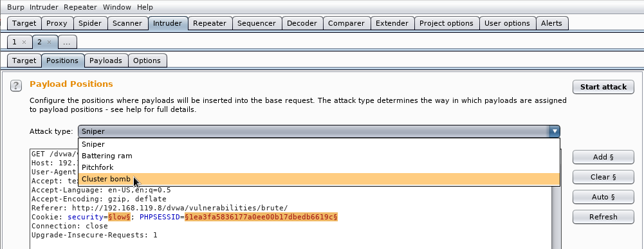
Task: Click the request editor vertical scrollbar
Action: click(557, 217)
